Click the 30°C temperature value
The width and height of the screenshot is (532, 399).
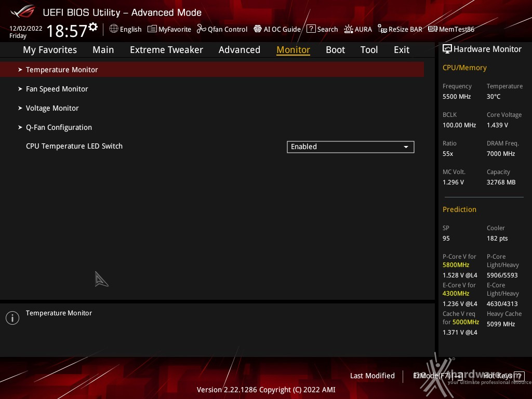tap(494, 96)
